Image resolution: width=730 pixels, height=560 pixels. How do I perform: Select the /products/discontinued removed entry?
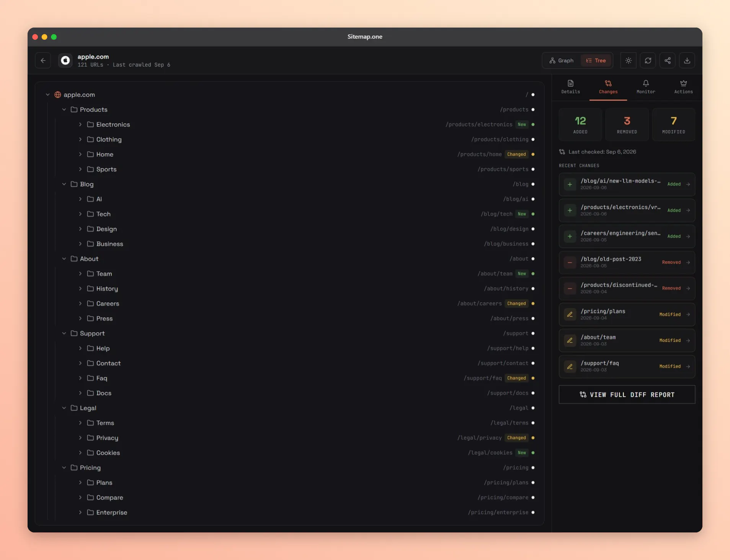(627, 288)
